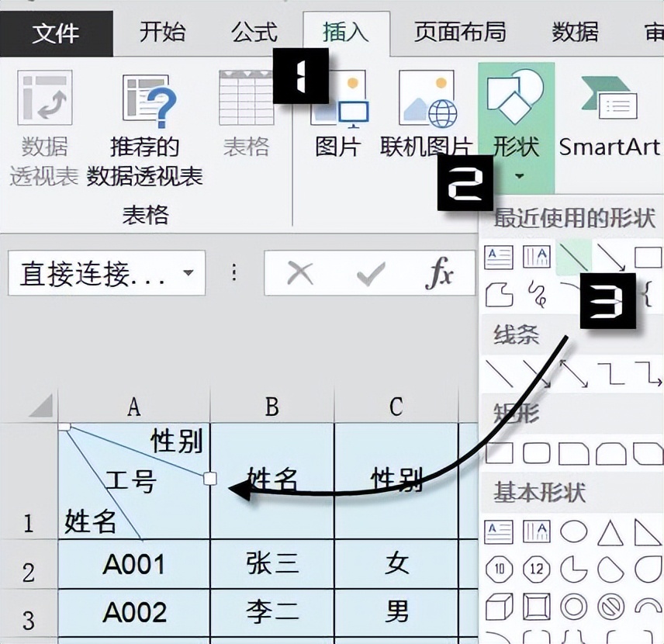Pick the horizontal text box shape icon
The height and width of the screenshot is (644, 664).
pos(500,530)
